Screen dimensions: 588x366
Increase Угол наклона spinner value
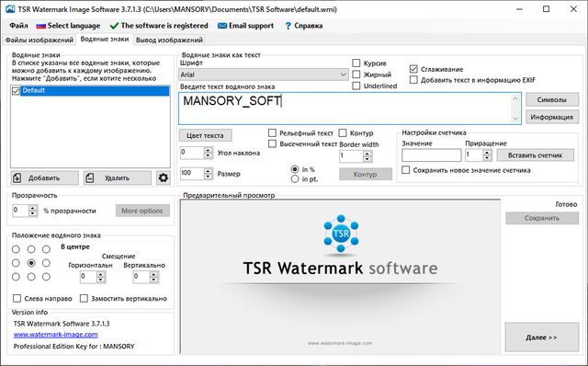(x=209, y=150)
